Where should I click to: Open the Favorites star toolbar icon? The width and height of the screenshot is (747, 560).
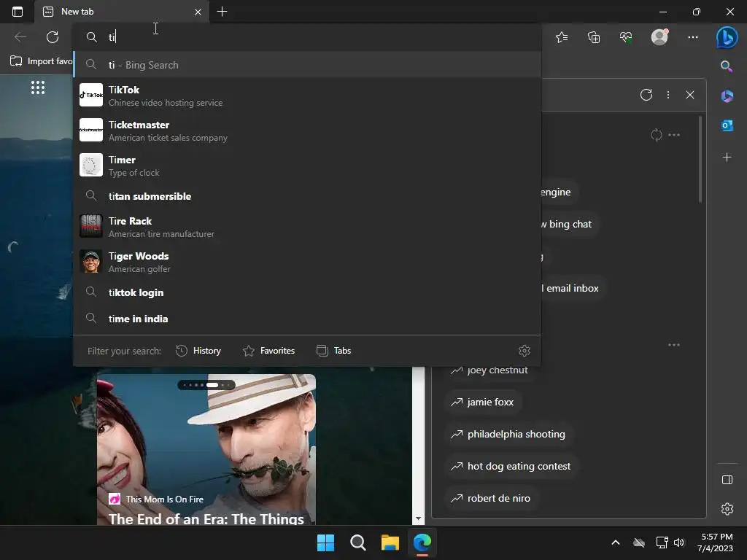(x=562, y=37)
